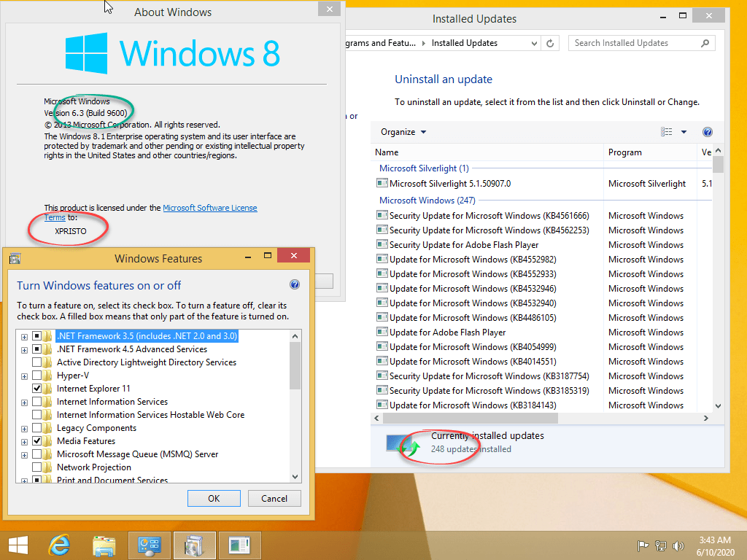This screenshot has height=560, width=747.
Task: Expand Media Features node
Action: coord(24,442)
